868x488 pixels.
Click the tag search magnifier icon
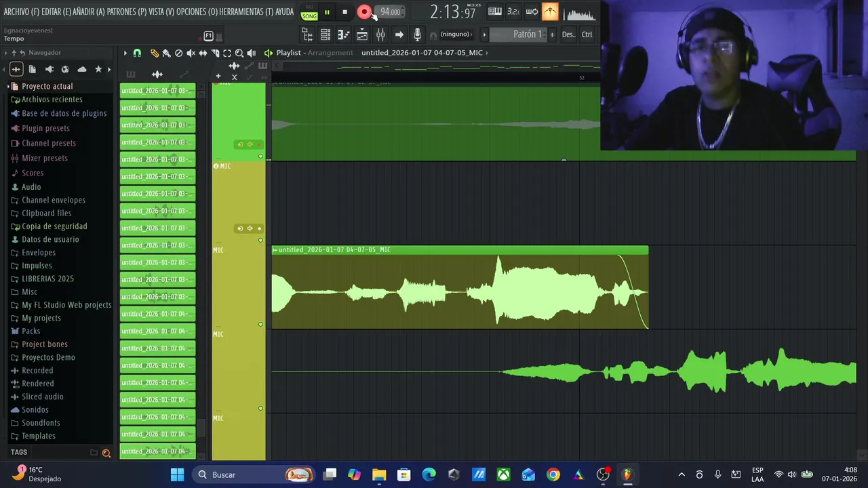click(x=106, y=453)
